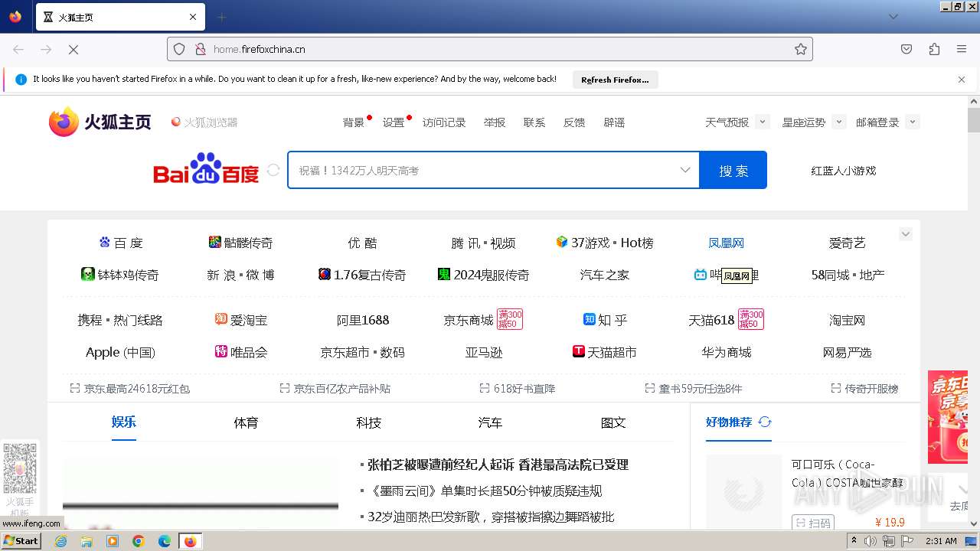This screenshot has width=980, height=551.
Task: Expand the search suggestions dropdown arrow
Action: pyautogui.click(x=685, y=170)
